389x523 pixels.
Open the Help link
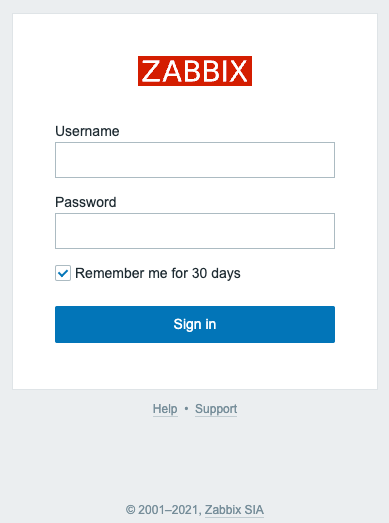165,409
